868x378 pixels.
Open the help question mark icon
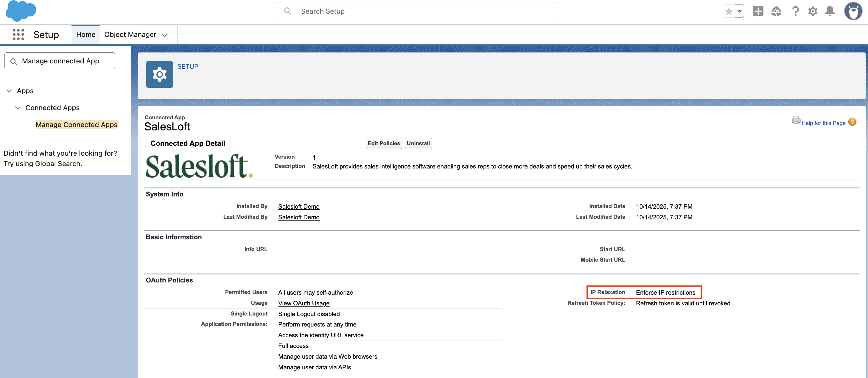pos(795,11)
